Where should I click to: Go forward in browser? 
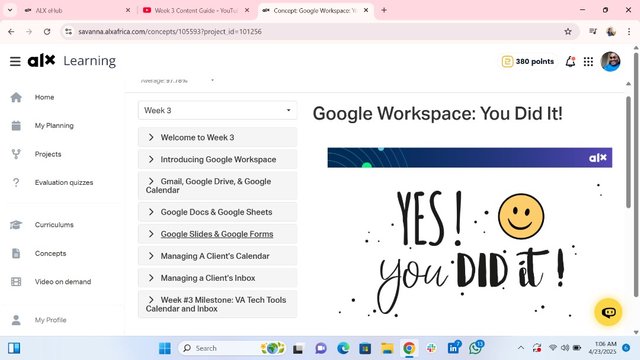(x=29, y=31)
